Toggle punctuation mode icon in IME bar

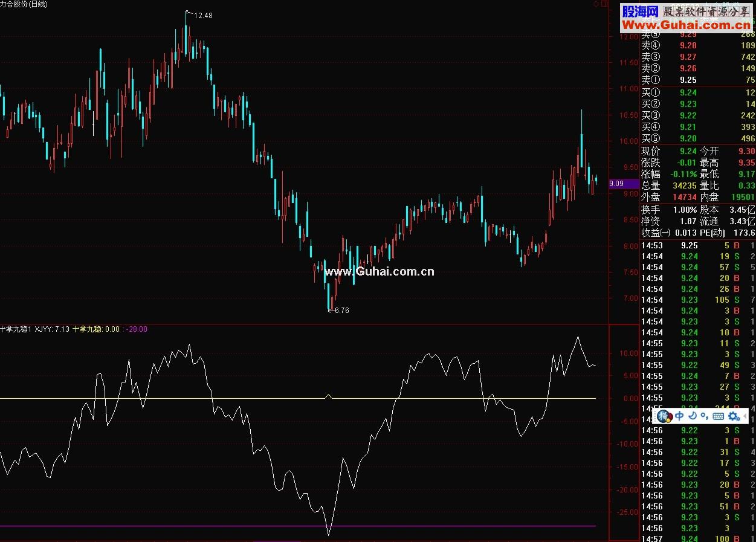(705, 416)
